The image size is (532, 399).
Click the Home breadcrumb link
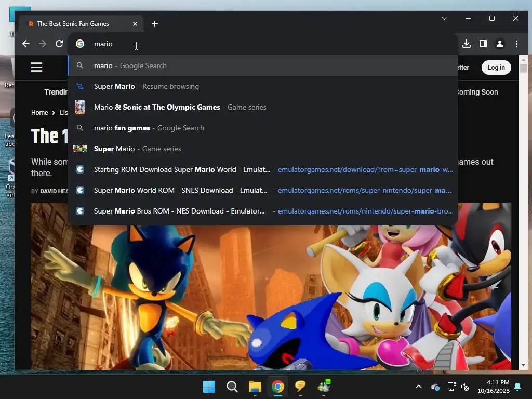tap(39, 113)
